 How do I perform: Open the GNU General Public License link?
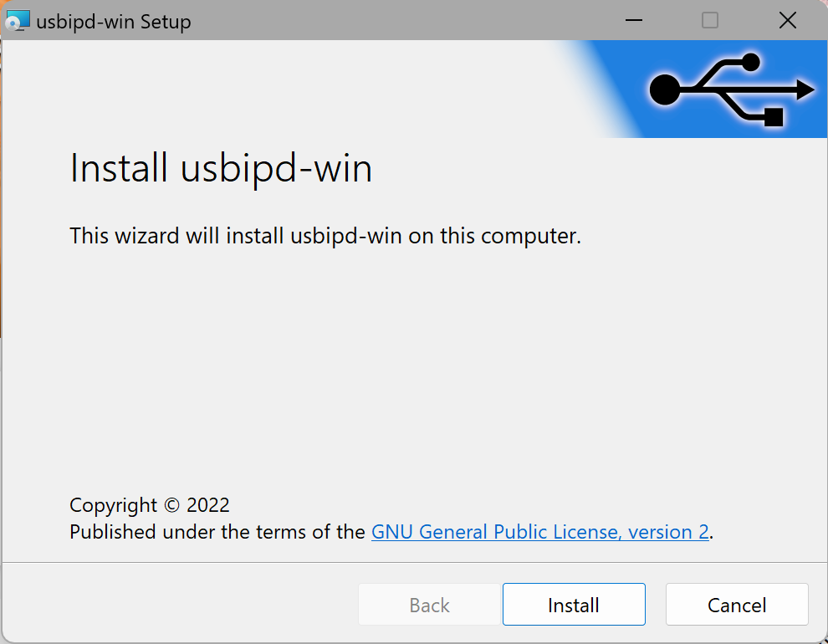point(540,532)
